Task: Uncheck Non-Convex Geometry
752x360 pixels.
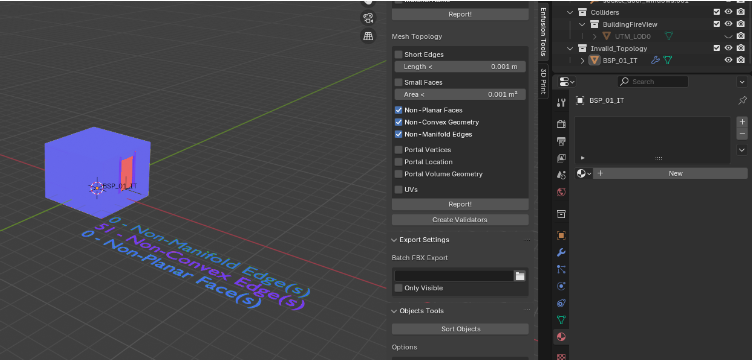Action: [x=398, y=122]
